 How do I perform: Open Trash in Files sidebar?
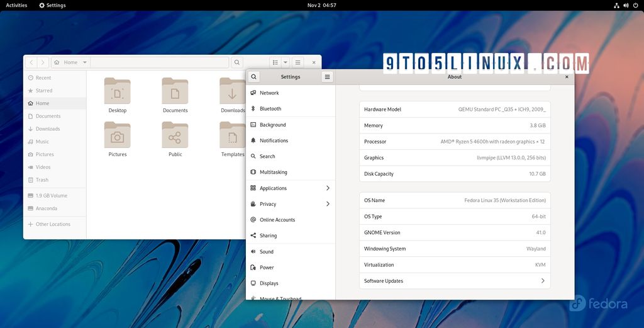pos(55,179)
